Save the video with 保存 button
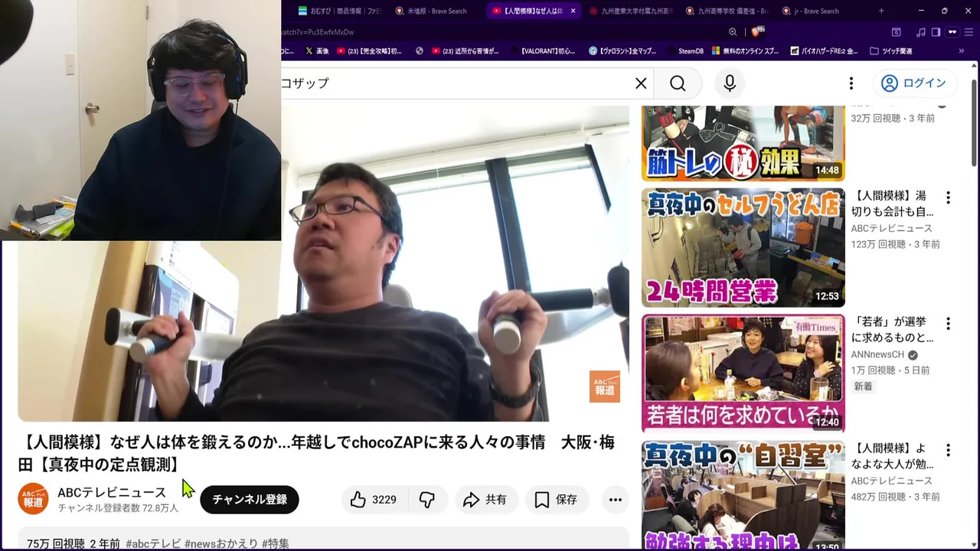Screen dimensions: 980x551 tap(556, 500)
